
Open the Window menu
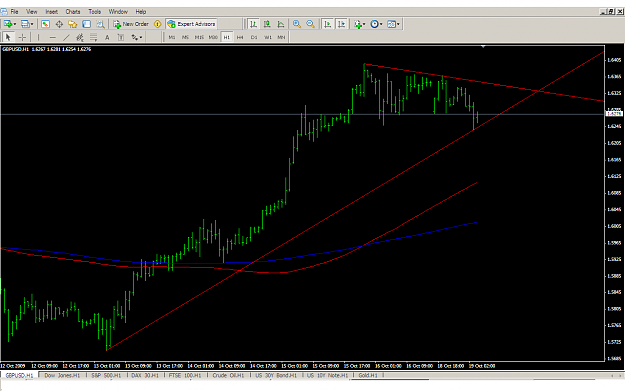click(118, 12)
